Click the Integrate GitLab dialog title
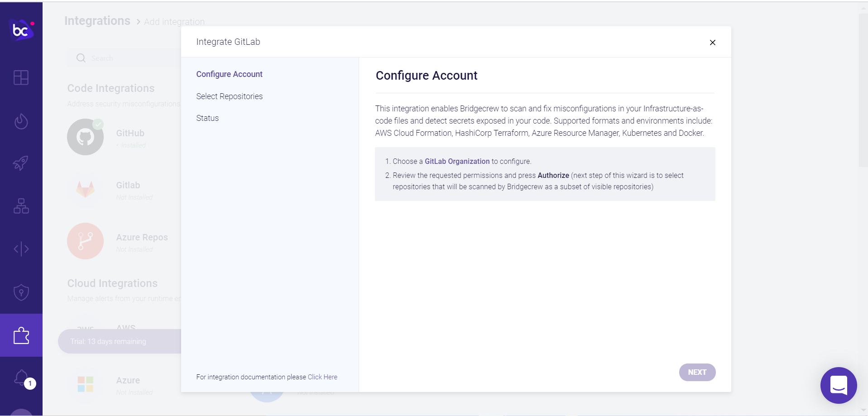This screenshot has height=416, width=868. (228, 42)
